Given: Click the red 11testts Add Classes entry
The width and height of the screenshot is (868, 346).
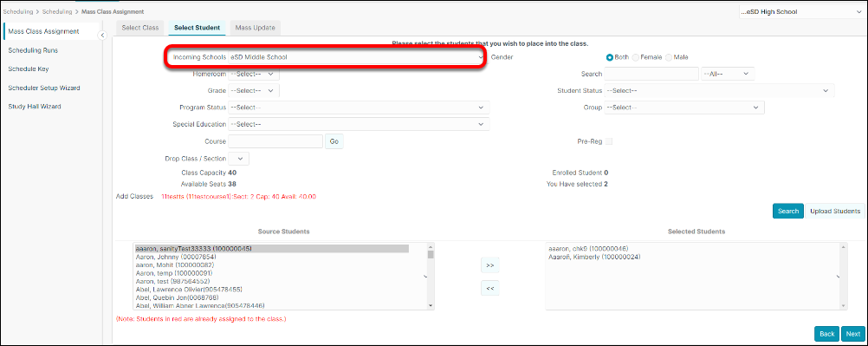Looking at the screenshot, I should point(238,196).
